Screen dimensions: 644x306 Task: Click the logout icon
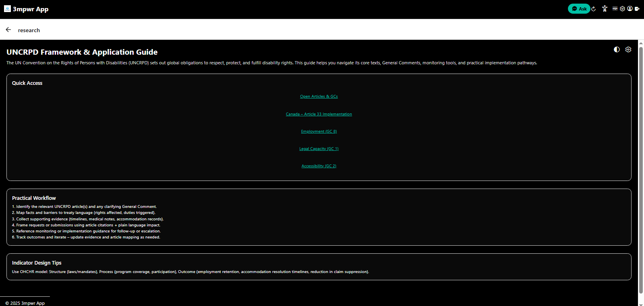pos(637,8)
